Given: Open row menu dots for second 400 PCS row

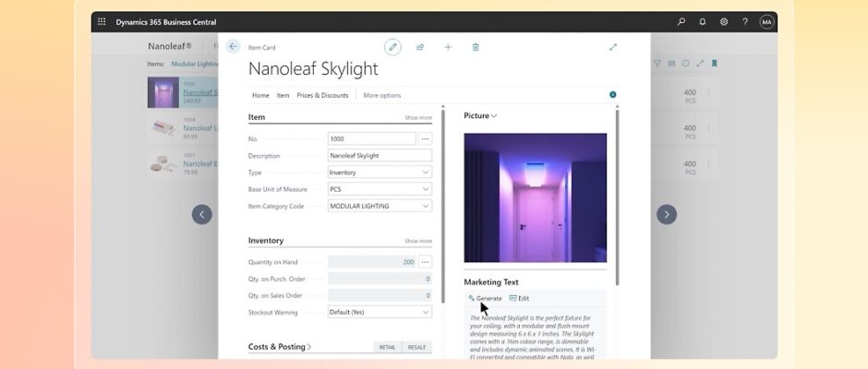Looking at the screenshot, I should tap(708, 128).
